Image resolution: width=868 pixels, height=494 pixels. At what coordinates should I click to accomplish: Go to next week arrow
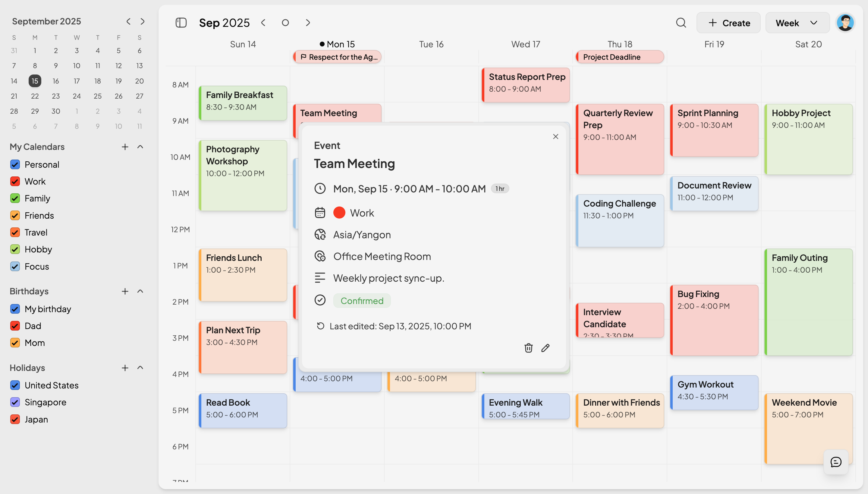[307, 23]
